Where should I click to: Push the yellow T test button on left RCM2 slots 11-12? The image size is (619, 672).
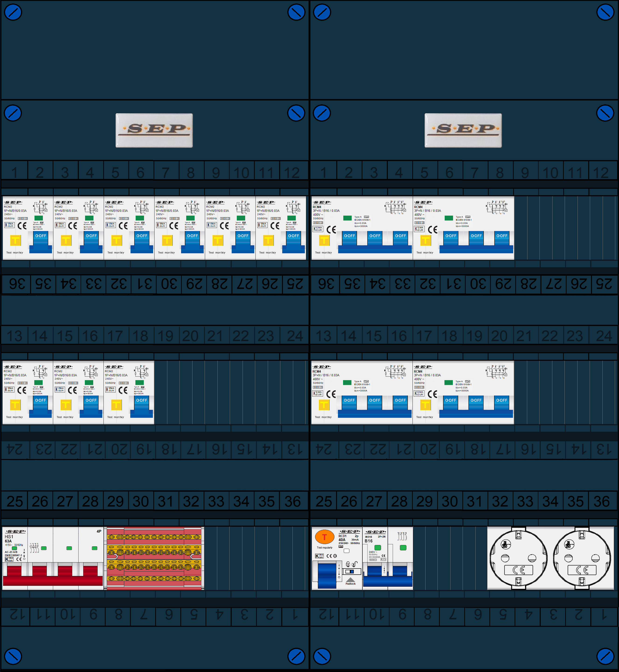click(x=268, y=240)
